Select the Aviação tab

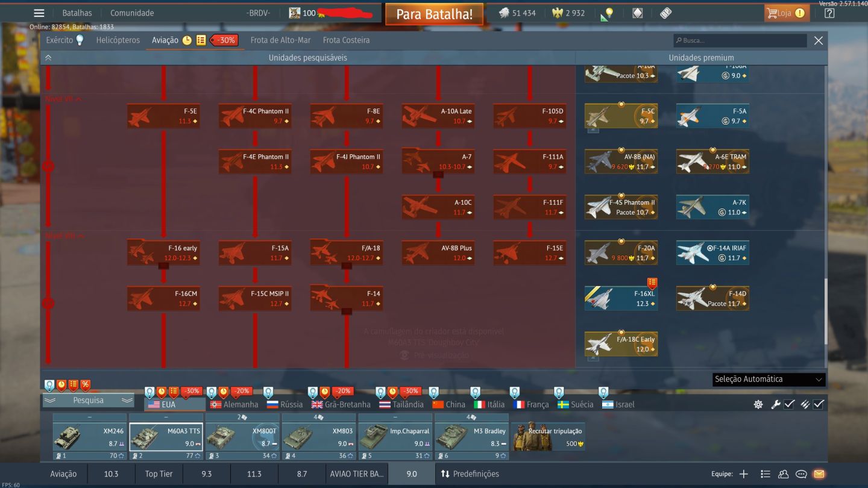tap(165, 40)
